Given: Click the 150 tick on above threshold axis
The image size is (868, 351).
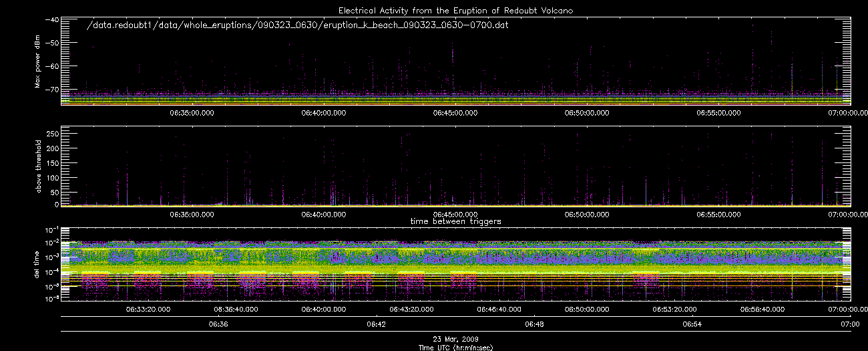Looking at the screenshot, I should (51, 162).
